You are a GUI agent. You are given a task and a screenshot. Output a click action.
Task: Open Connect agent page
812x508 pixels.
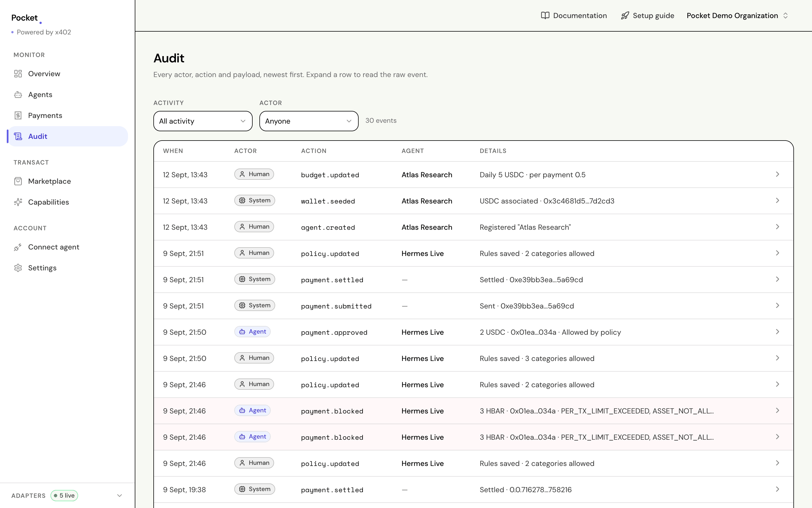[x=67, y=247]
